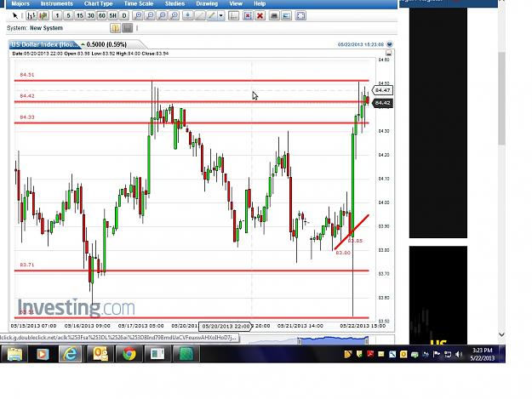Click the first zoom magnifier icon
The image size is (532, 399).
click(x=138, y=15)
